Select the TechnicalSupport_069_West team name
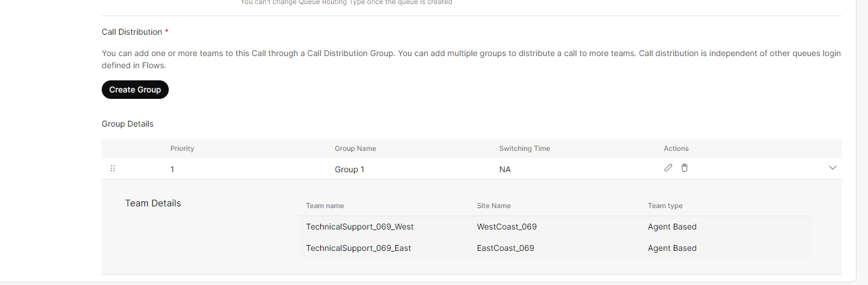Screen dimensions: 868x285 coord(360,227)
